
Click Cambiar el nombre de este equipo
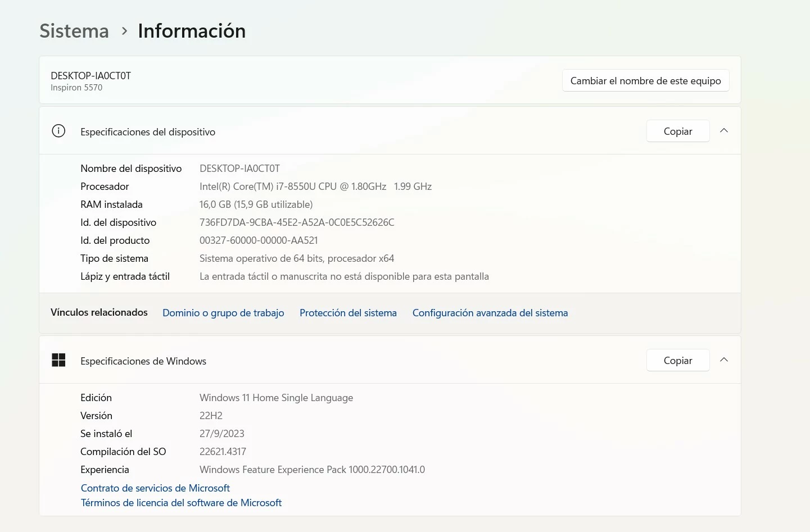pyautogui.click(x=646, y=80)
